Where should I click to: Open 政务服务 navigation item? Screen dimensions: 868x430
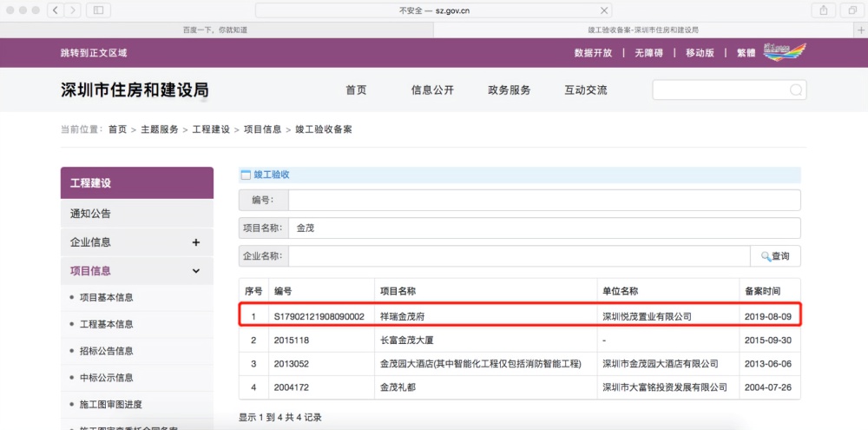coord(510,90)
